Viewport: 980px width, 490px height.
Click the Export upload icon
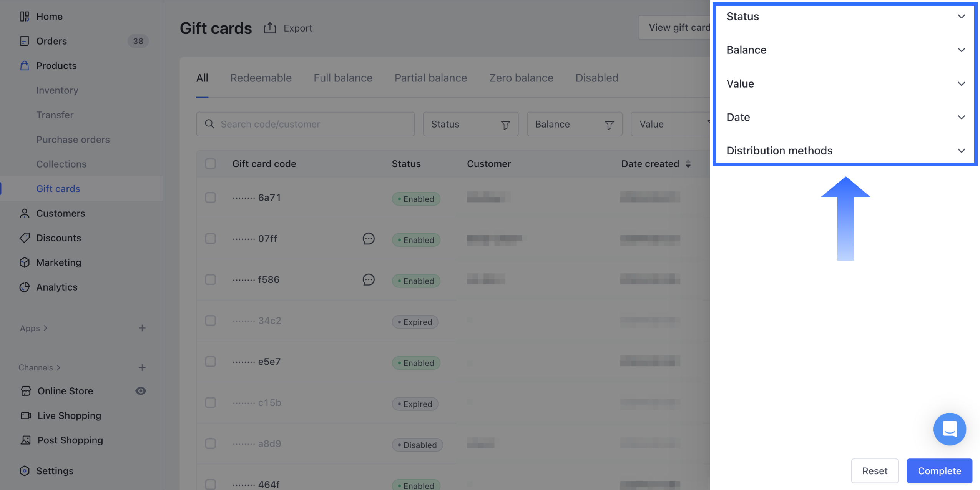point(270,28)
